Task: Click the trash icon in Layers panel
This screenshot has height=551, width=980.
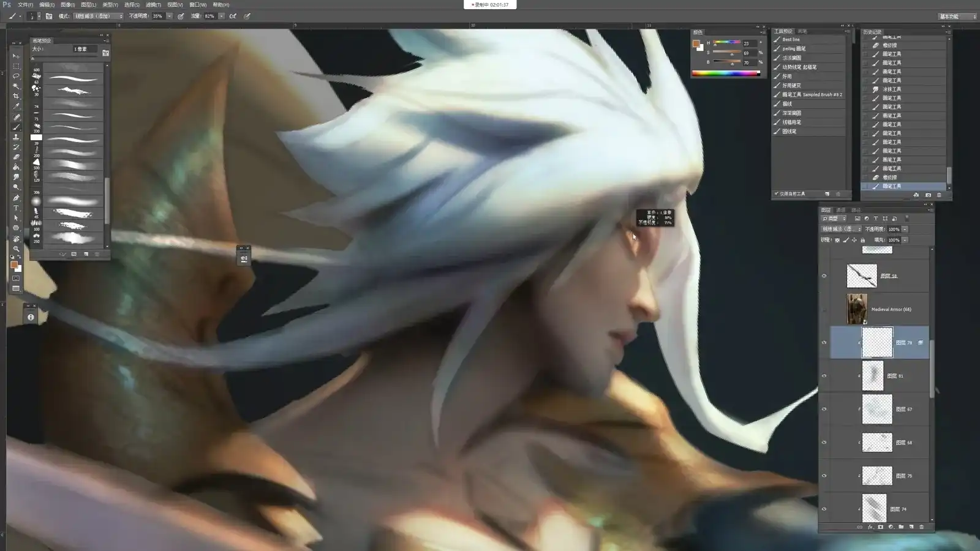Action: pyautogui.click(x=921, y=527)
